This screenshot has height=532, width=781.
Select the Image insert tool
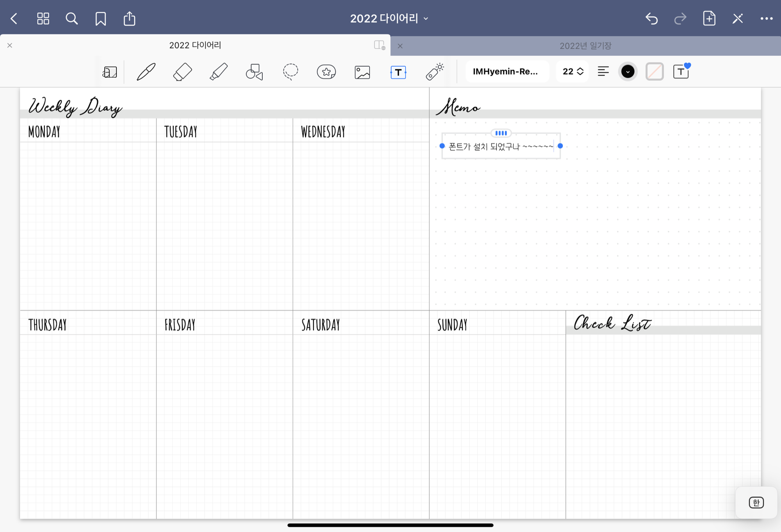362,72
